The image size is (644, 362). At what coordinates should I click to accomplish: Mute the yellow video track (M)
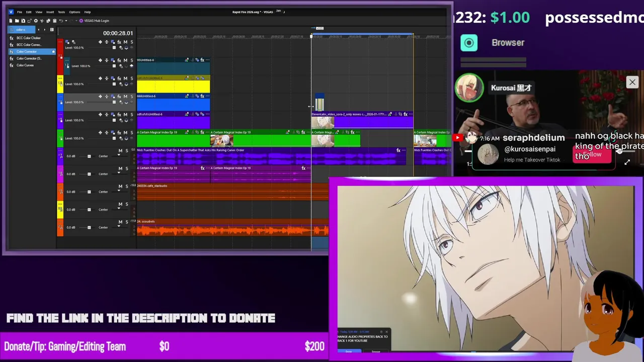pos(125,78)
